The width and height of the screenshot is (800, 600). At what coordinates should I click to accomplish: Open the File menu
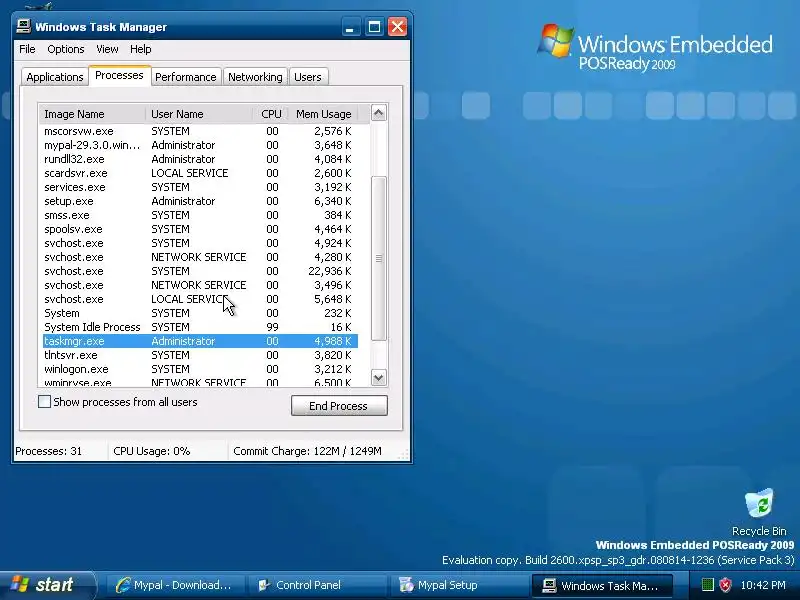click(x=27, y=49)
